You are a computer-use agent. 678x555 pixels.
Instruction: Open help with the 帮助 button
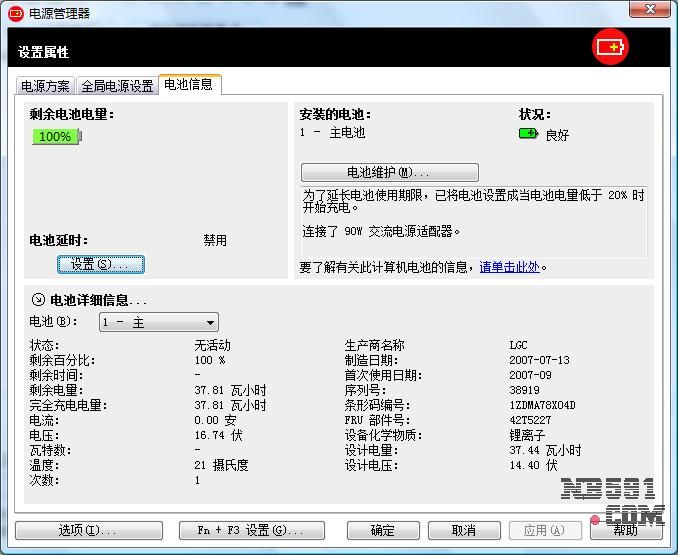[625, 530]
